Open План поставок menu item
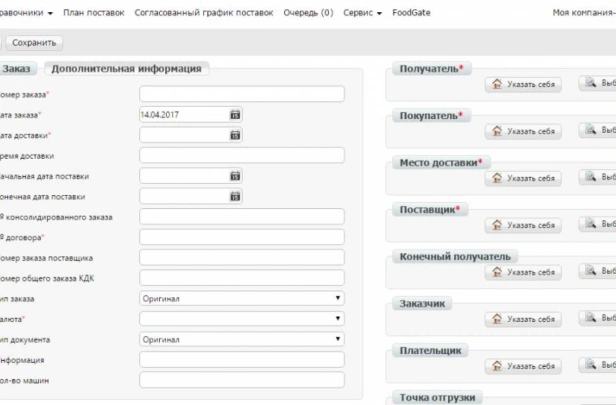The image size is (616, 405). 94,13
